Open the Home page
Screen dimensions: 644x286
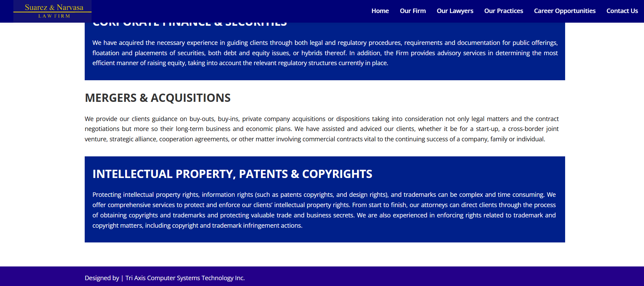(380, 11)
